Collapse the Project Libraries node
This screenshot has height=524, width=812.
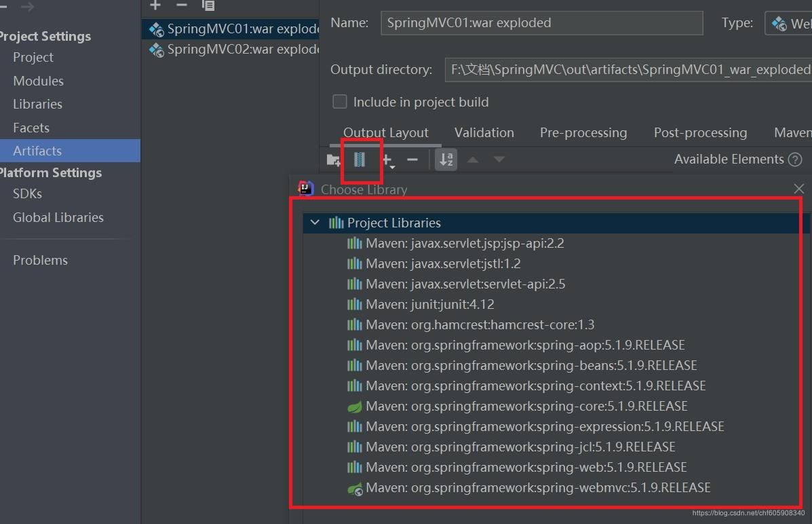pyautogui.click(x=314, y=223)
